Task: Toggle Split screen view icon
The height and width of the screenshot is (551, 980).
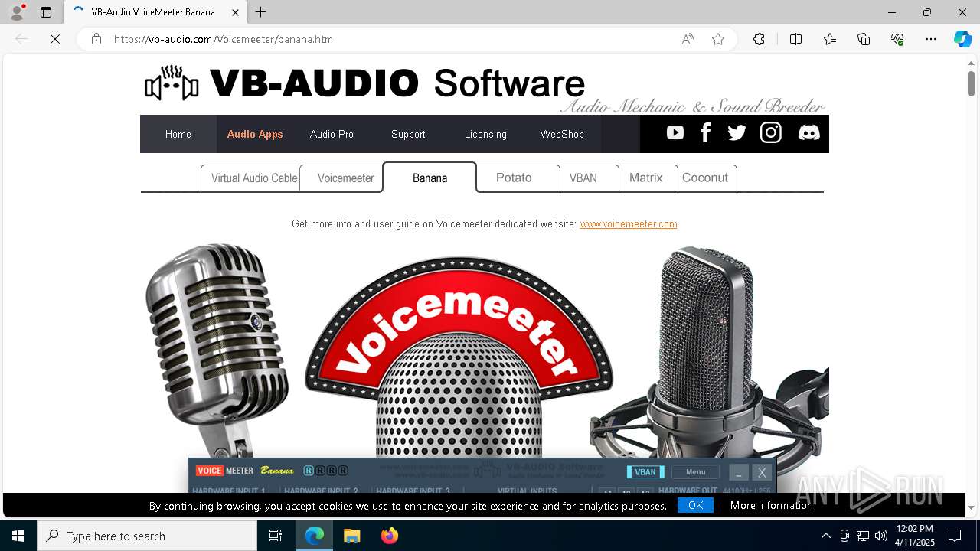Action: click(x=795, y=39)
